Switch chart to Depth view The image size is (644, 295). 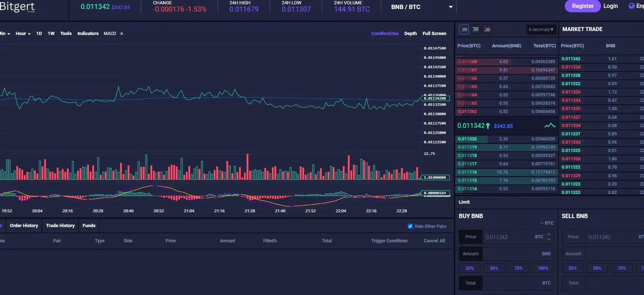(x=410, y=34)
